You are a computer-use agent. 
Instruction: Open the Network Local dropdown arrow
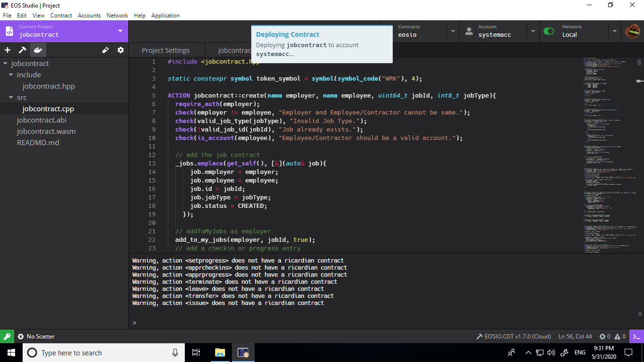click(614, 31)
